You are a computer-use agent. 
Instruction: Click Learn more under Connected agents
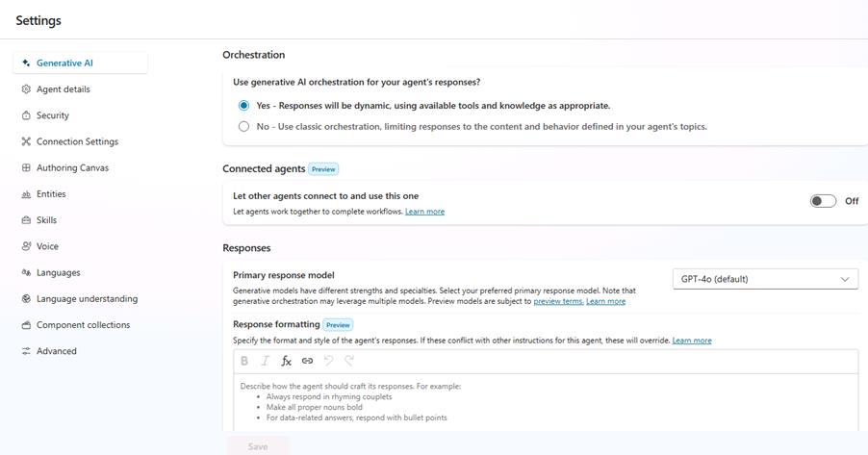pyautogui.click(x=424, y=212)
